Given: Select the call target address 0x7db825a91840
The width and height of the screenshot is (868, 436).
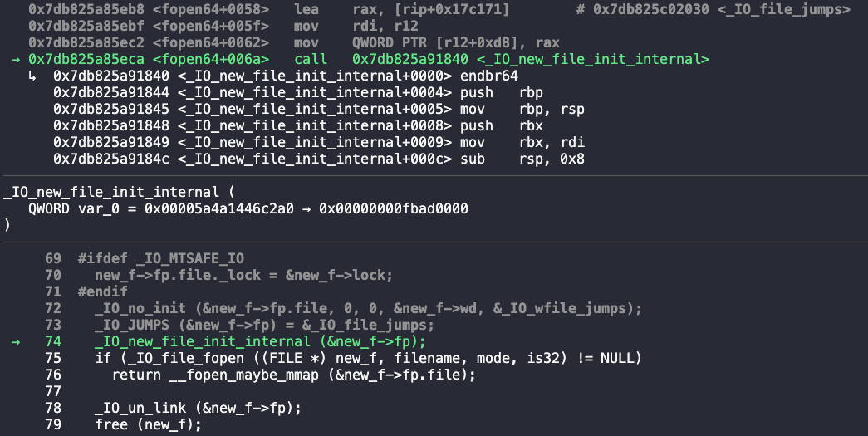Looking at the screenshot, I should [x=410, y=59].
